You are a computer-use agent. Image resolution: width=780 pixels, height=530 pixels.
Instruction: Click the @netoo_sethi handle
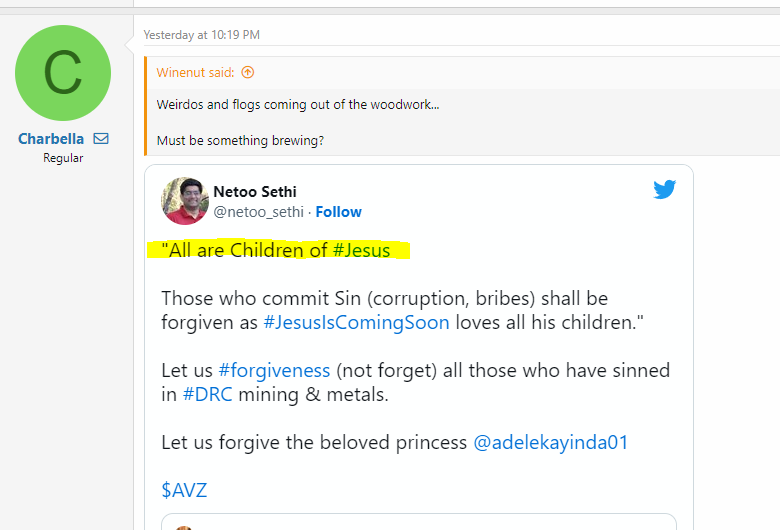pos(259,212)
